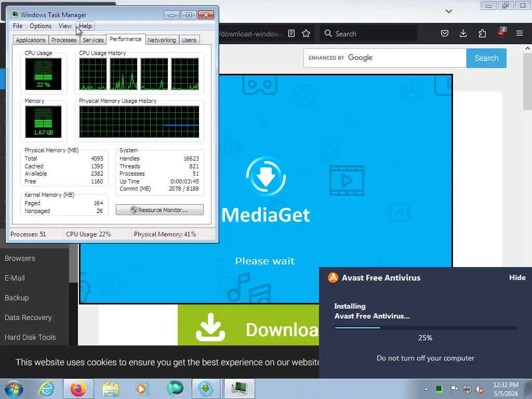Open the Options menu in Task Manager
The width and height of the screenshot is (532, 399).
(41, 26)
